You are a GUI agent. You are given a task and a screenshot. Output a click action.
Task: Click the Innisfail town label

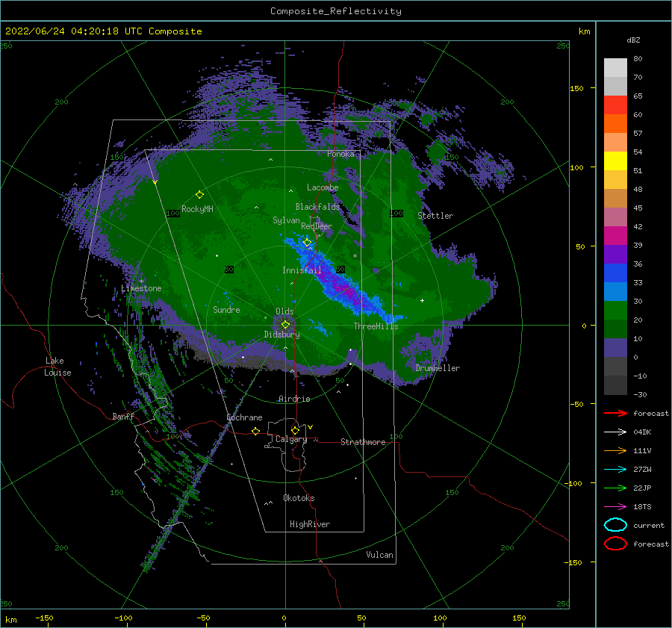click(302, 270)
